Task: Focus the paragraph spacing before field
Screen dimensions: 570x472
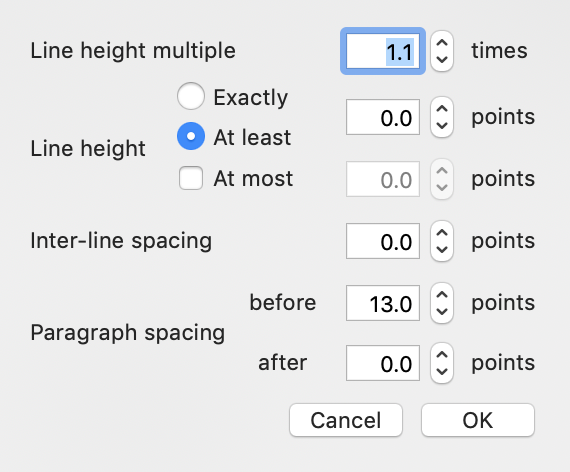Action: point(383,303)
